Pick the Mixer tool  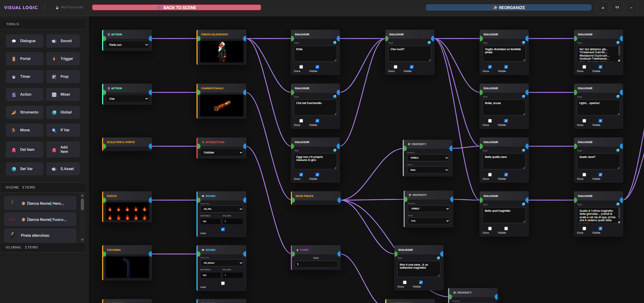tap(63, 94)
